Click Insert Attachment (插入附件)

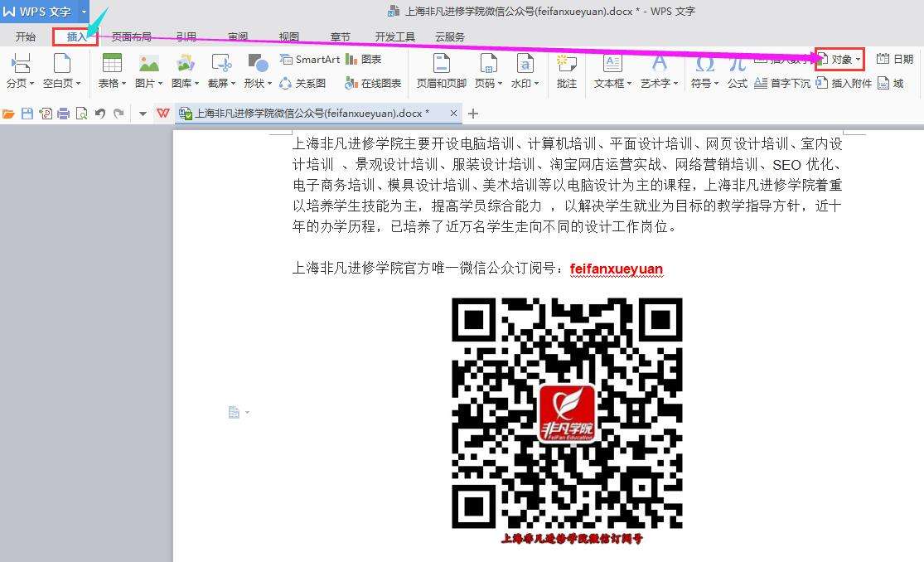click(x=844, y=83)
